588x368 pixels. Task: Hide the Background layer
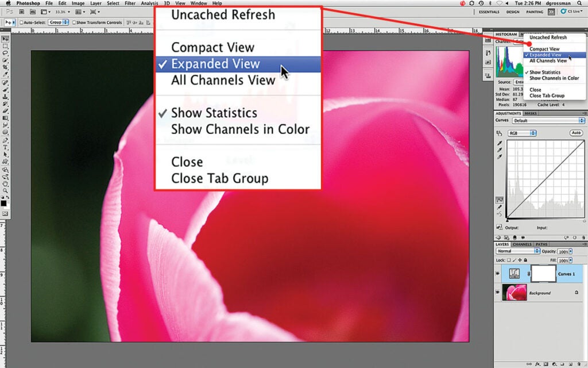[498, 292]
